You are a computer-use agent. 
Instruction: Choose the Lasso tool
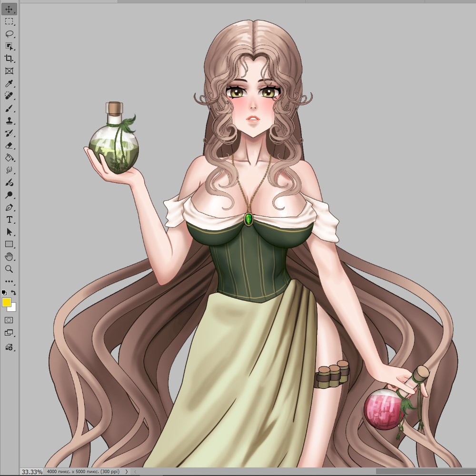(x=9, y=34)
